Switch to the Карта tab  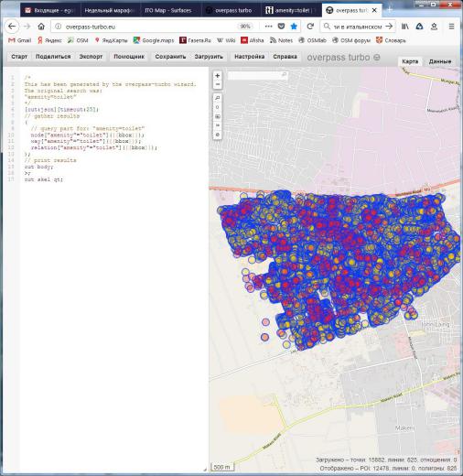pyautogui.click(x=410, y=61)
